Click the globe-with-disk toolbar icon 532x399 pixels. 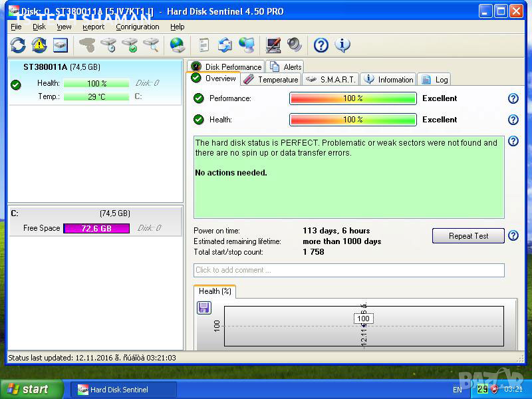(x=177, y=45)
